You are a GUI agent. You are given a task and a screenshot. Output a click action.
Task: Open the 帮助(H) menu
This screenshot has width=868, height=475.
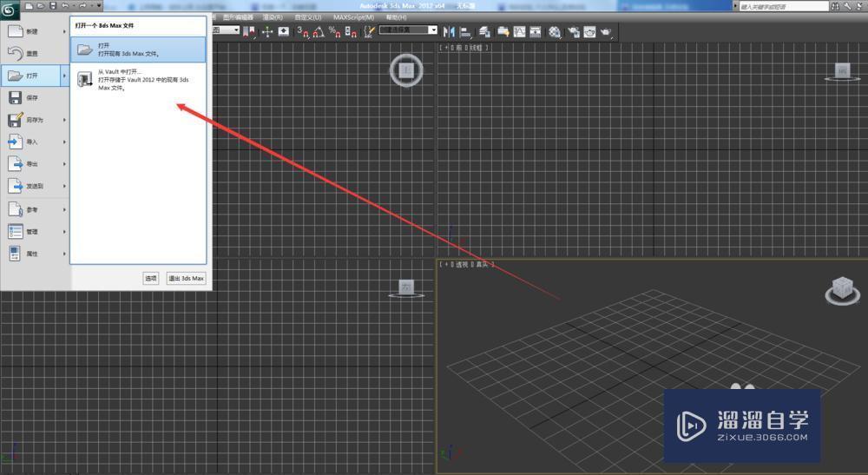(x=397, y=17)
